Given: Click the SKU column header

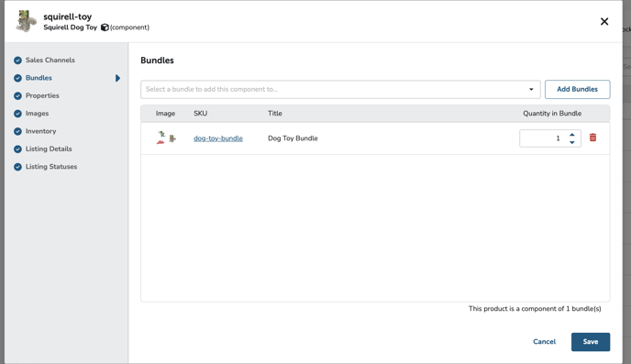Looking at the screenshot, I should (x=201, y=114).
